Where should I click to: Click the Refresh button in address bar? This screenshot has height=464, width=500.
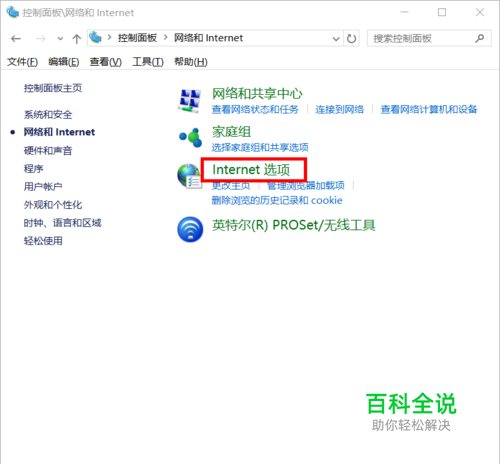point(351,39)
